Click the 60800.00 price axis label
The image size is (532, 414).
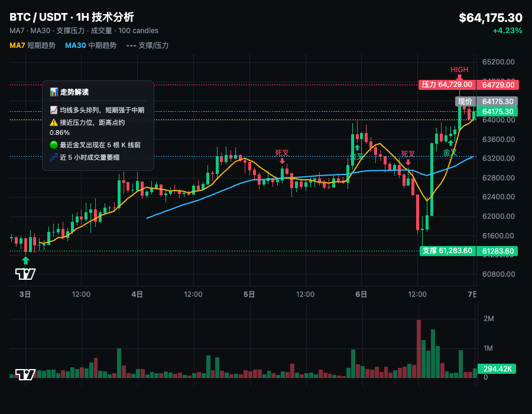[498, 274]
